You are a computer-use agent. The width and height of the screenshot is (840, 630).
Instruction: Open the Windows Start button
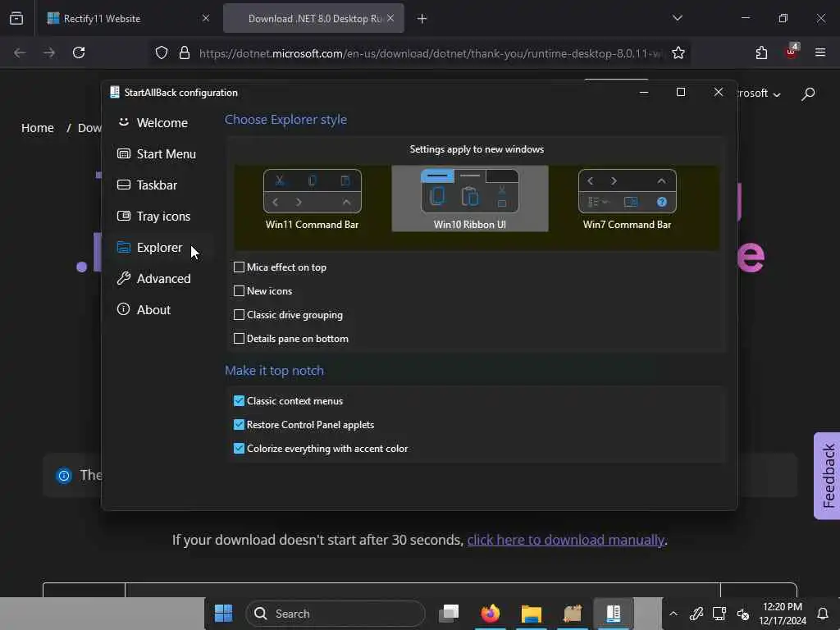223,614
